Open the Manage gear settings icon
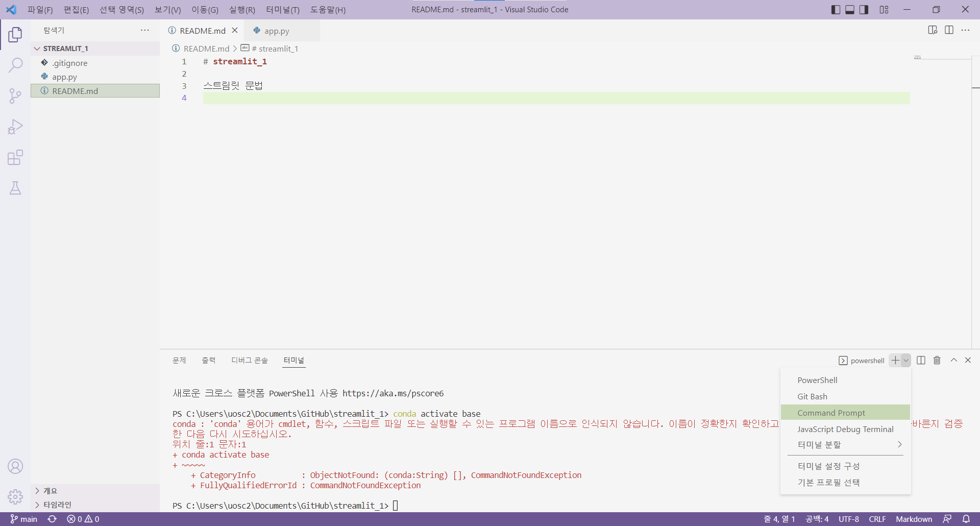The width and height of the screenshot is (980, 526). pos(15,496)
